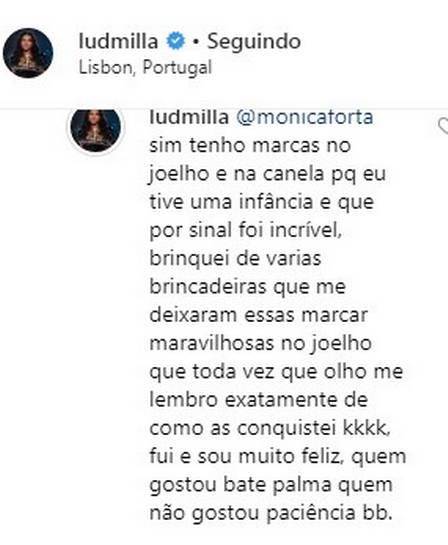
Task: Click the comment line "brincadeiras que me"
Action: coord(247,287)
